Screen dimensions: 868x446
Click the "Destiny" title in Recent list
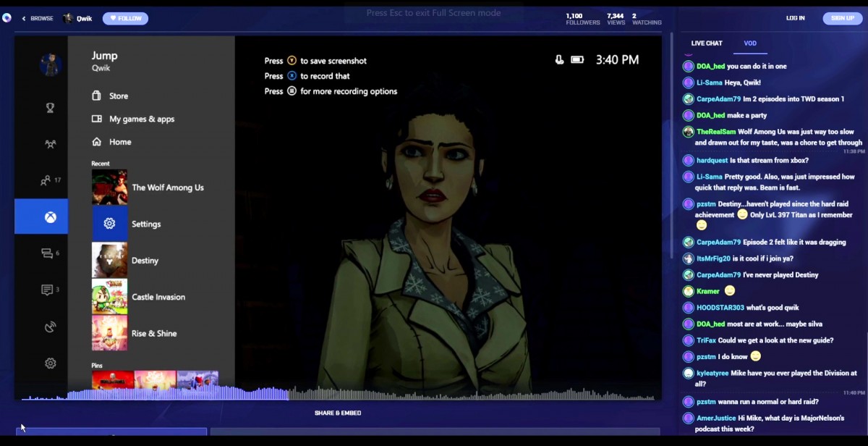[x=145, y=261]
